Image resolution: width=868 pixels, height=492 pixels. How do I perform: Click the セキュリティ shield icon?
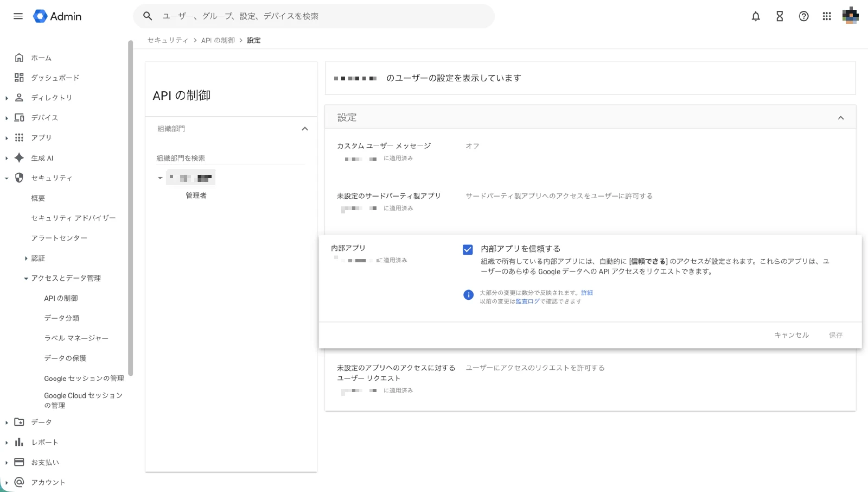19,178
